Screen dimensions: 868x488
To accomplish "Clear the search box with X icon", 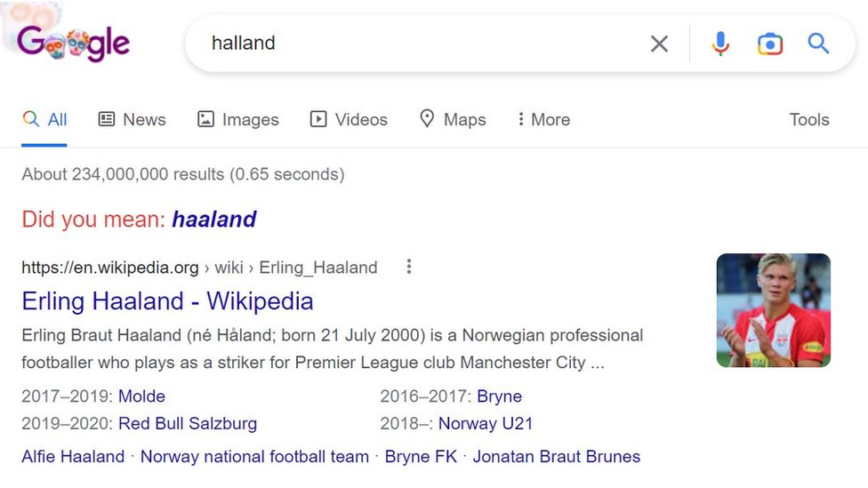I will 659,44.
